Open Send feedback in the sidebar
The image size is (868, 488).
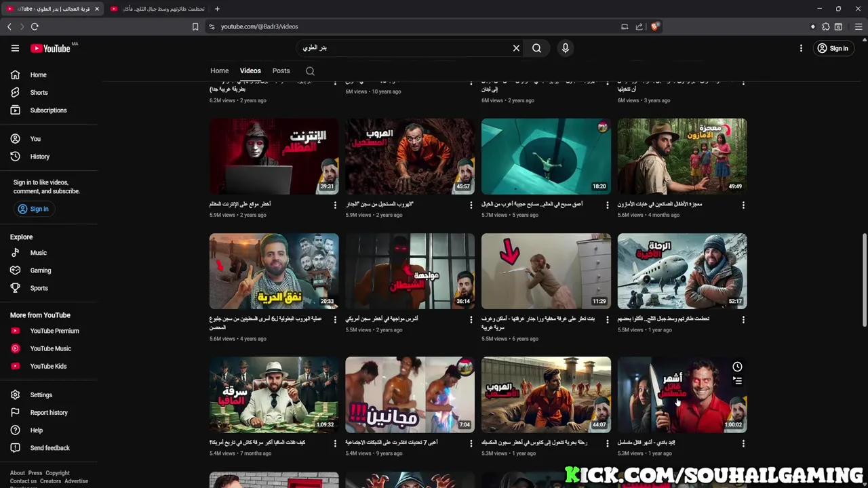(49, 447)
